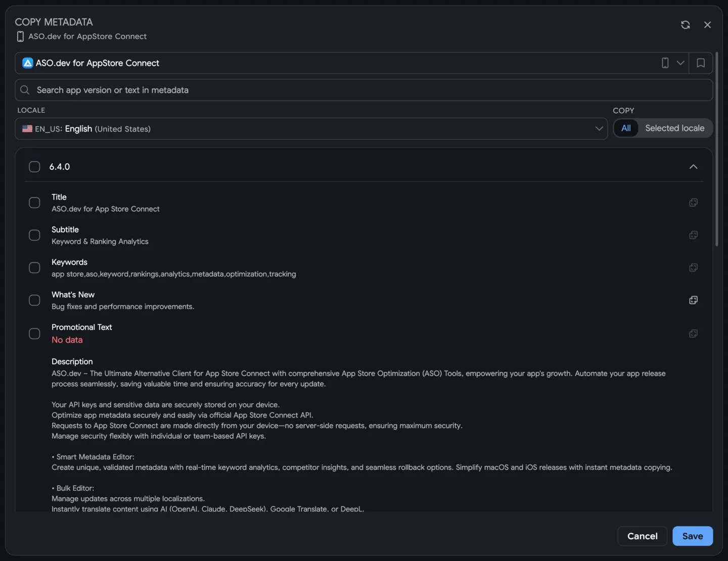Screen dimensions: 728x561
Task: Click the phone platform icon in app selector
Action: point(665,63)
